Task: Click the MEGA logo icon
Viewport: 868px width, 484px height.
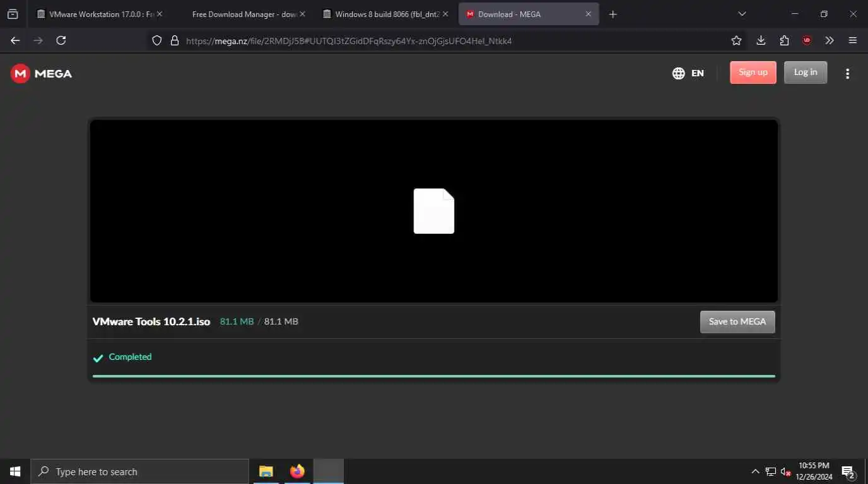Action: (x=20, y=74)
